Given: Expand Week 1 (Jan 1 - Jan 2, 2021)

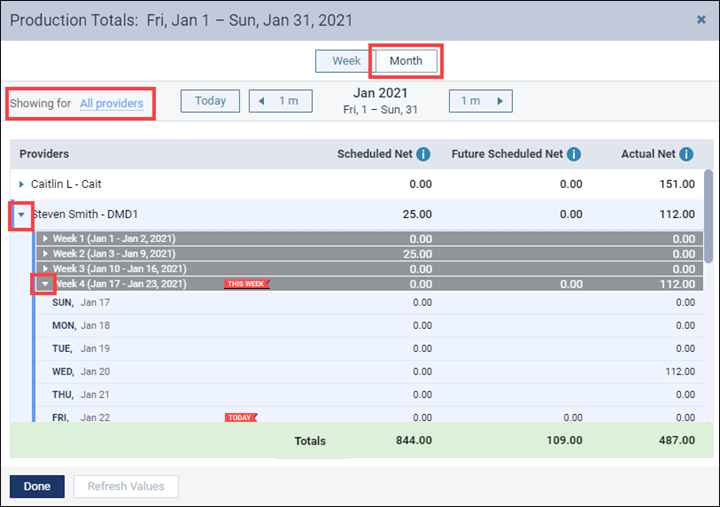Looking at the screenshot, I should [x=45, y=239].
